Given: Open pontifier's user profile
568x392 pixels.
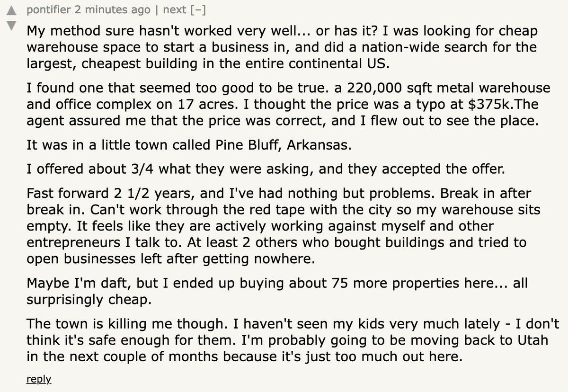Looking at the screenshot, I should [x=49, y=10].
